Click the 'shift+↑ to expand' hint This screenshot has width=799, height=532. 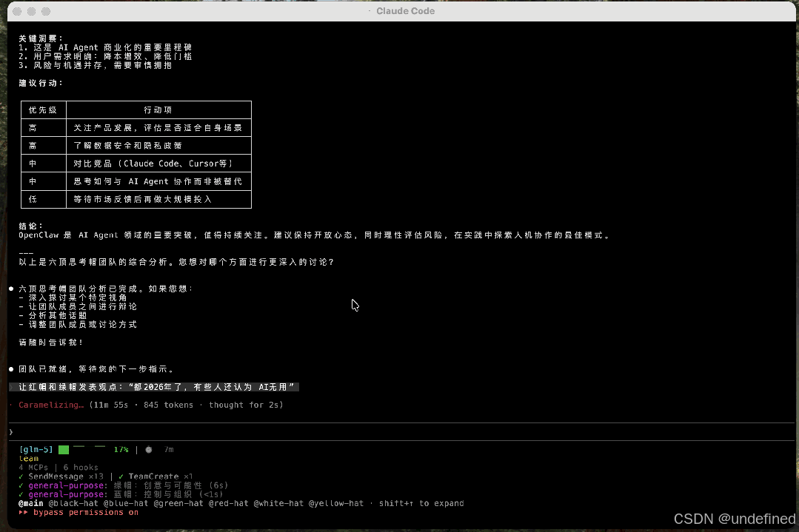[x=421, y=503]
